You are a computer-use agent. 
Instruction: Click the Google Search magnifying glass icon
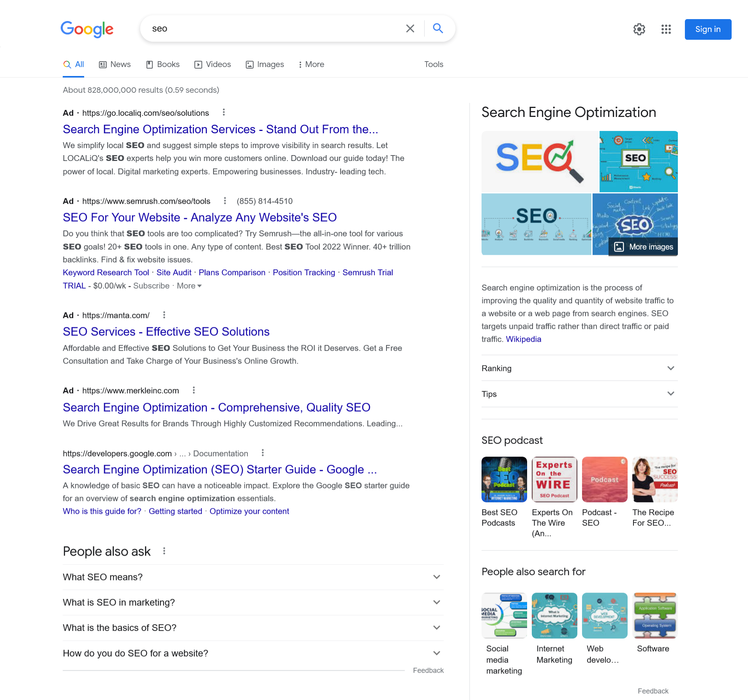pos(437,28)
